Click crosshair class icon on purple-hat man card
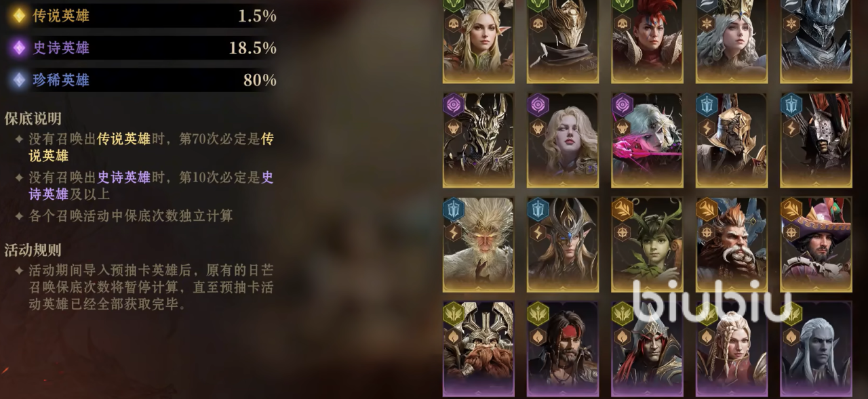Screen dimensions: 868x399 [x=791, y=232]
